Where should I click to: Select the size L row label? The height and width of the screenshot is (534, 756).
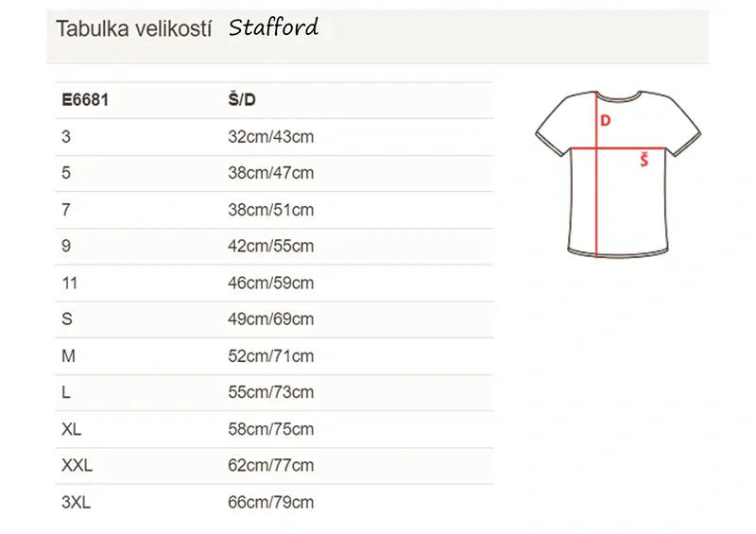pyautogui.click(x=66, y=392)
